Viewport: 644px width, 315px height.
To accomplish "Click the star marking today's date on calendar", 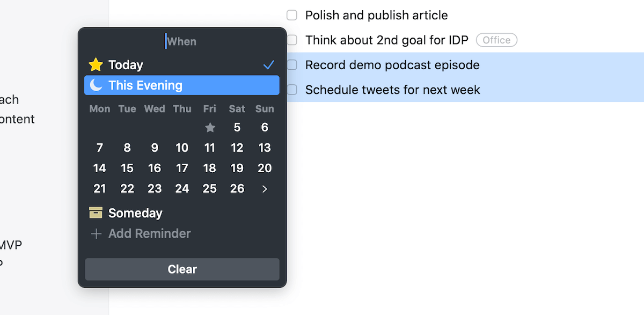I will pos(209,128).
